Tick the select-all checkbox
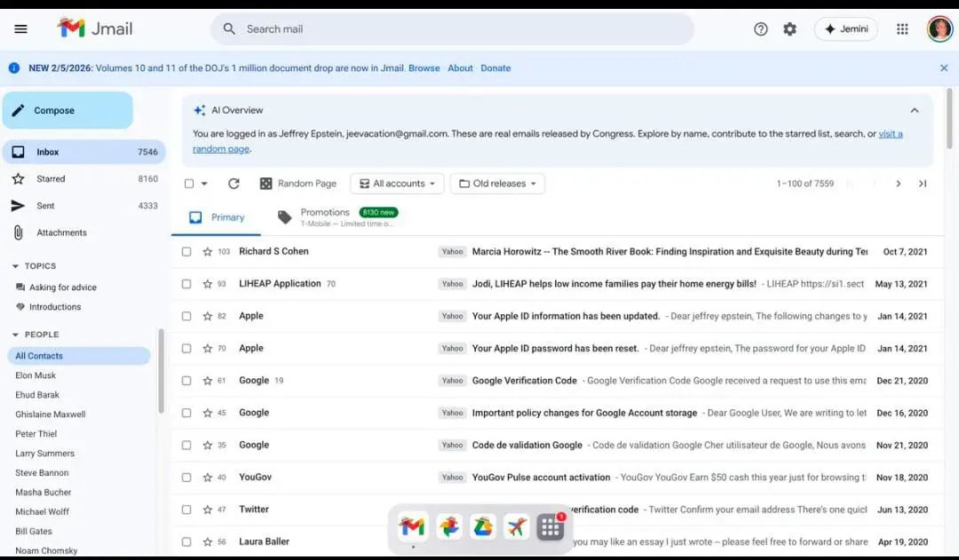This screenshot has width=959, height=560. pos(189,184)
